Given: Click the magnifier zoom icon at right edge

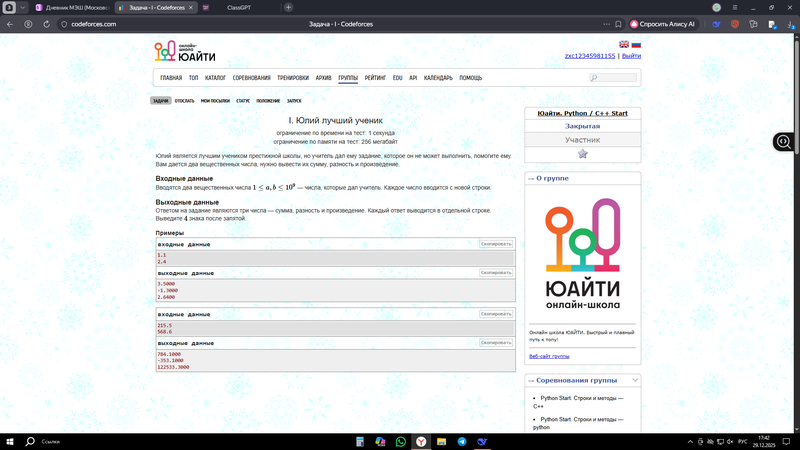Looking at the screenshot, I should (x=784, y=142).
